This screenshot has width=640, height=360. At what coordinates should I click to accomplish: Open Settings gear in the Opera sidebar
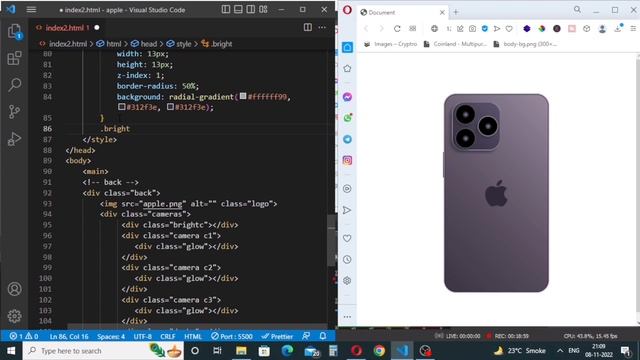click(x=347, y=281)
